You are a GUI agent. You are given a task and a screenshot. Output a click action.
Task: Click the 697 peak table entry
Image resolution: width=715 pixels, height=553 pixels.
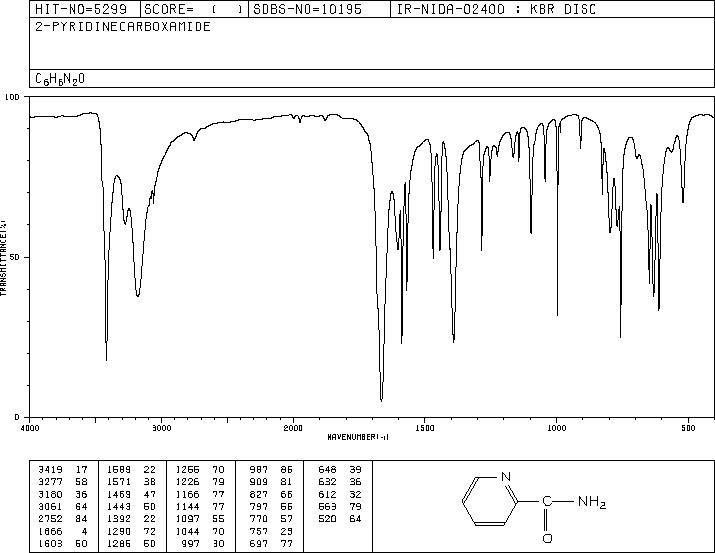coord(271,544)
